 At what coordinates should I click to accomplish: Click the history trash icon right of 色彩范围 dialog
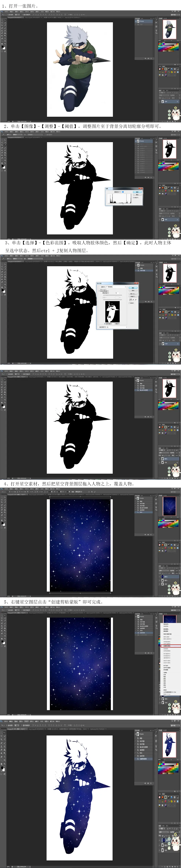(x=151, y=301)
